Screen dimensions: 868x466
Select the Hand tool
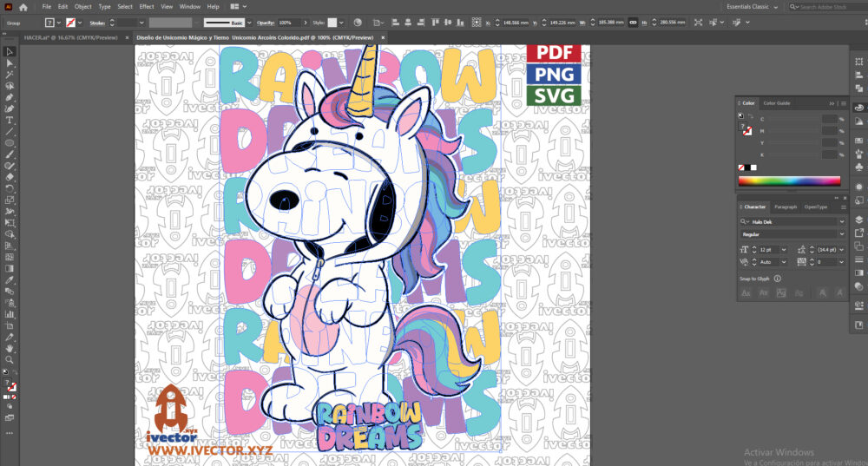point(10,348)
